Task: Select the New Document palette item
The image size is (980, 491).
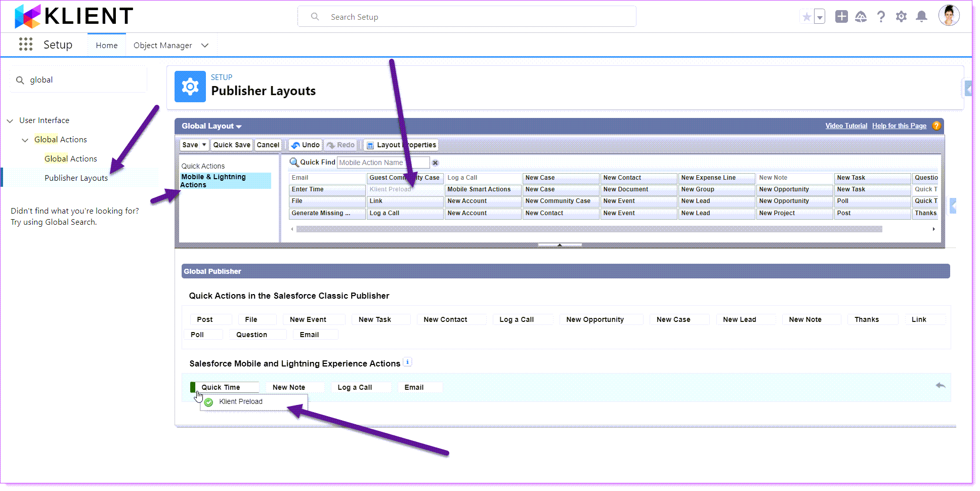Action: point(638,189)
